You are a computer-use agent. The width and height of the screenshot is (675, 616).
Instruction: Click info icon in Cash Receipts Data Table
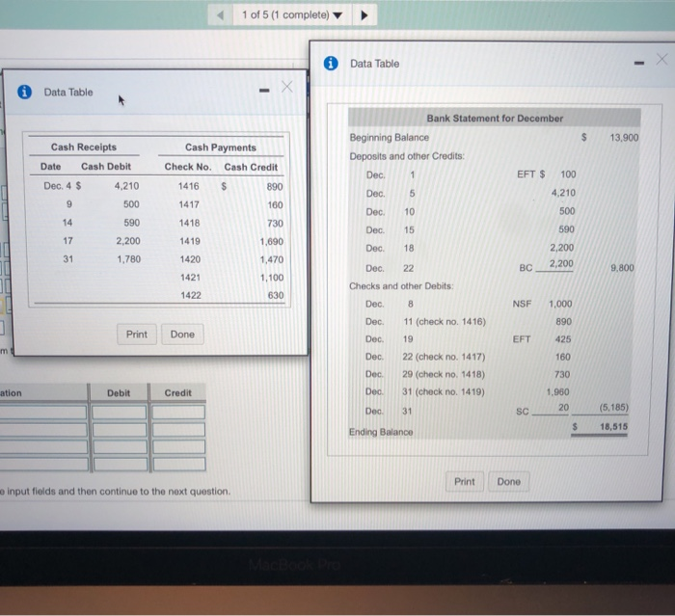pos(24,92)
